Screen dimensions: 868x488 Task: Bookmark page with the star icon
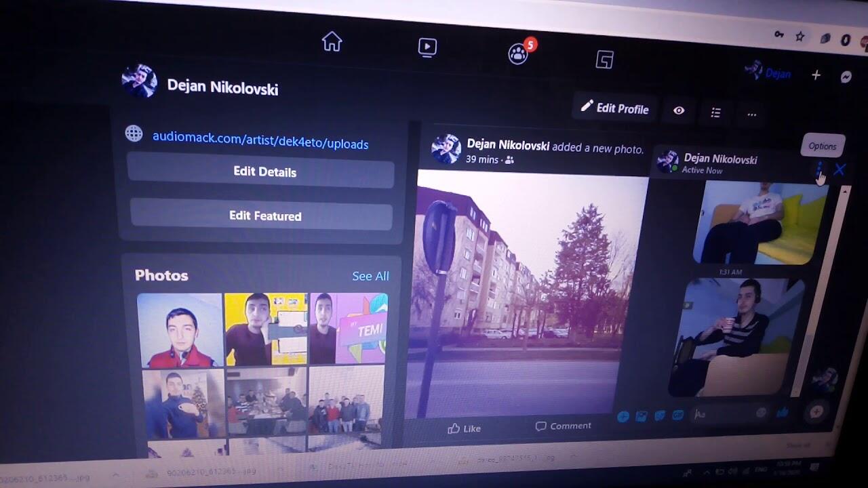[x=800, y=37]
